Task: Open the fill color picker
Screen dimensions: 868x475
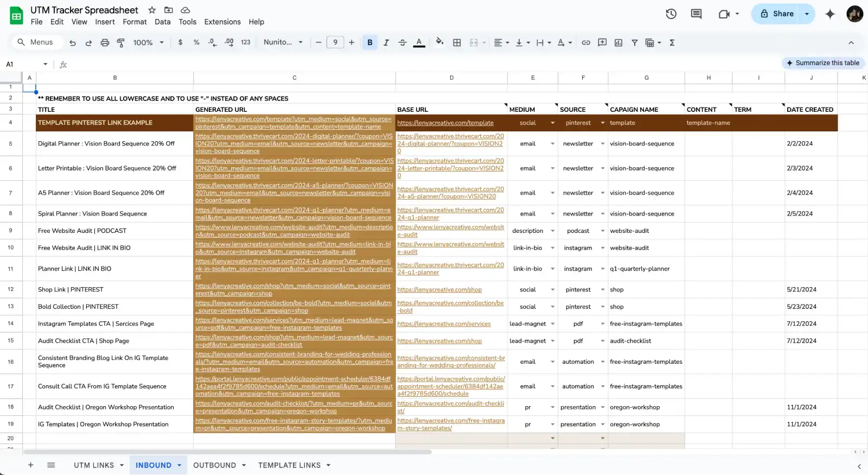Action: pos(439,42)
